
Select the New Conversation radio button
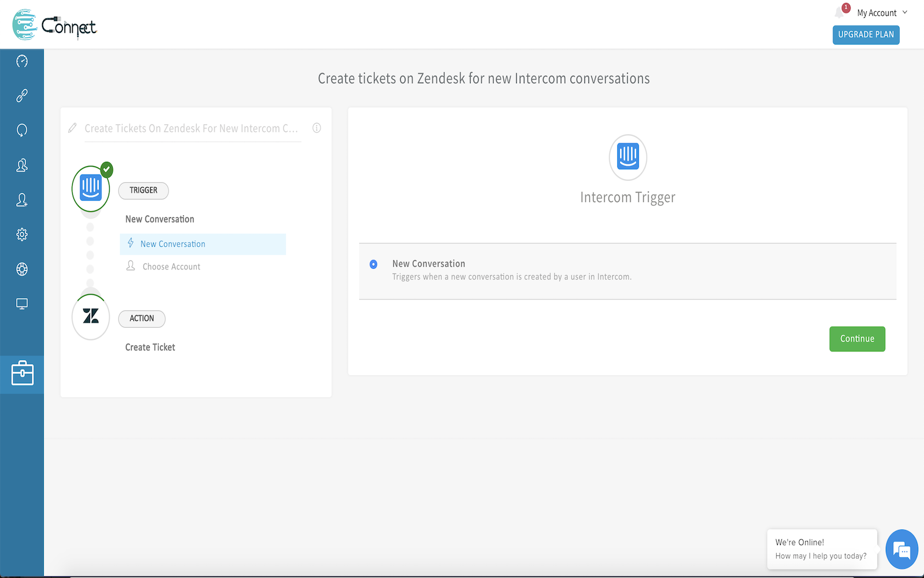[x=374, y=264]
